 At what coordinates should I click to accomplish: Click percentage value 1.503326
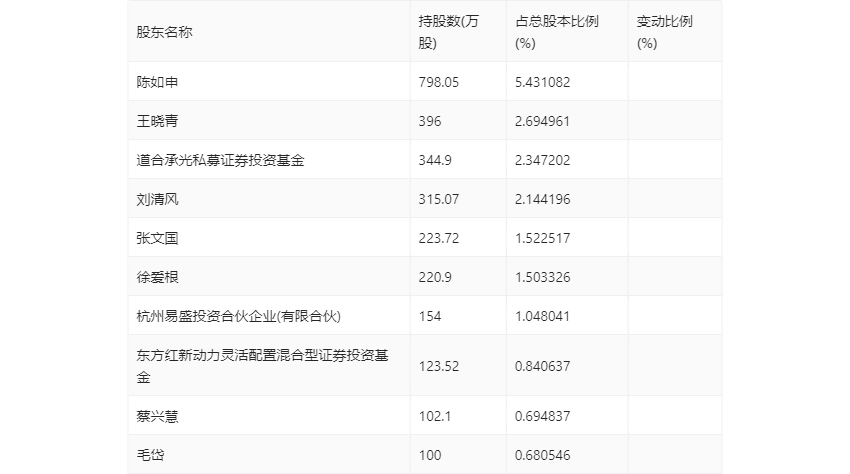pos(543,277)
